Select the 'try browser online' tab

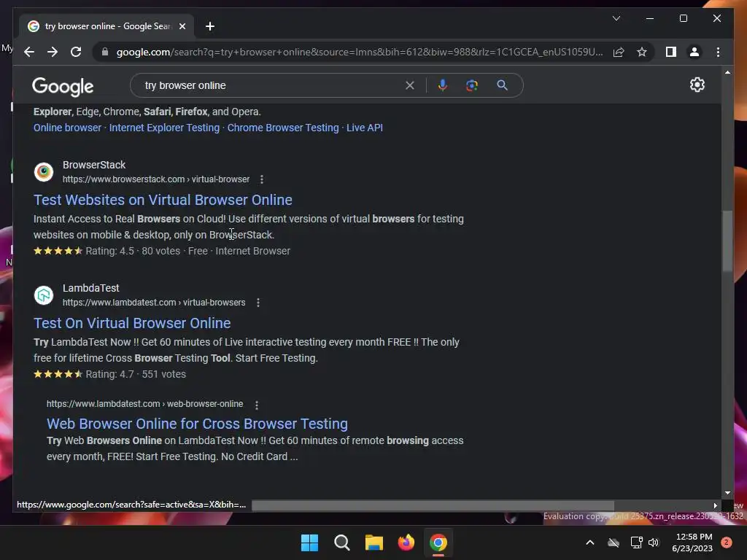click(x=106, y=26)
